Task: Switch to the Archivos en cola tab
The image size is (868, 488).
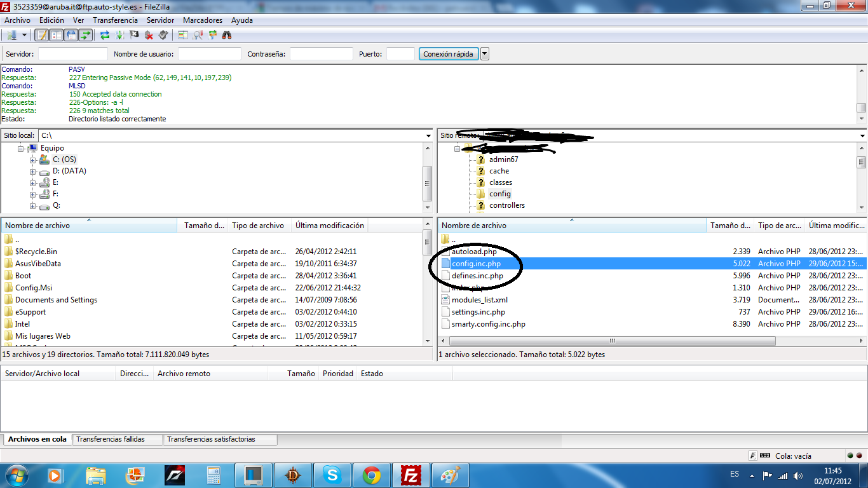Action: (37, 440)
